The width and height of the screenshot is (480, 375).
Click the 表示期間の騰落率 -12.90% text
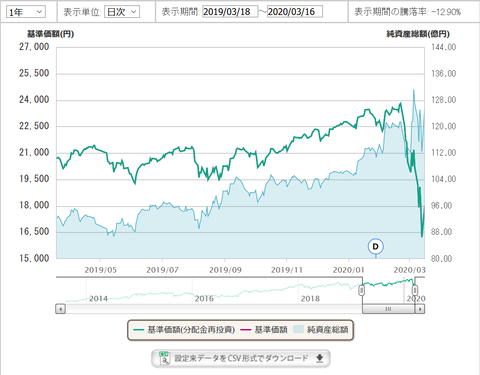coord(407,12)
